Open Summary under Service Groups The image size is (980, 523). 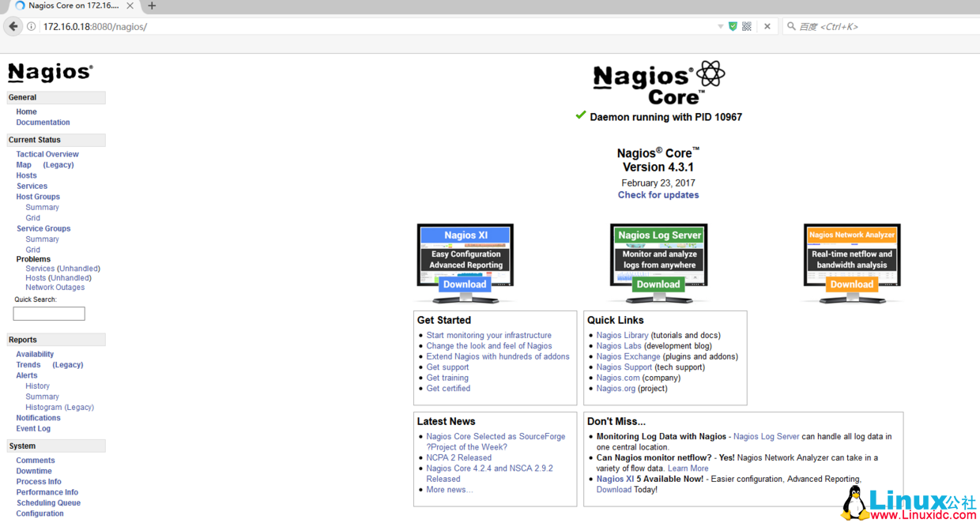pyautogui.click(x=42, y=239)
